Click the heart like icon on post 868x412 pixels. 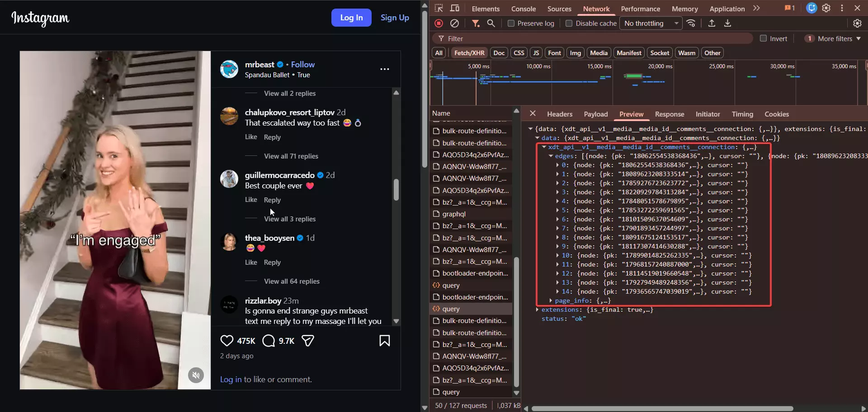(x=227, y=341)
